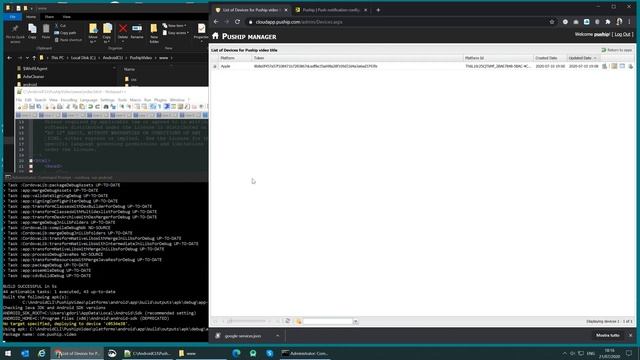This screenshot has width=640, height=360.
Task: Close the List of Devices tab
Action: click(286, 10)
